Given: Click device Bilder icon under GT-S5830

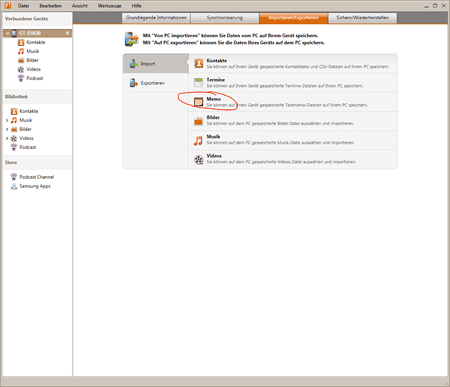Looking at the screenshot, I should click(x=21, y=60).
